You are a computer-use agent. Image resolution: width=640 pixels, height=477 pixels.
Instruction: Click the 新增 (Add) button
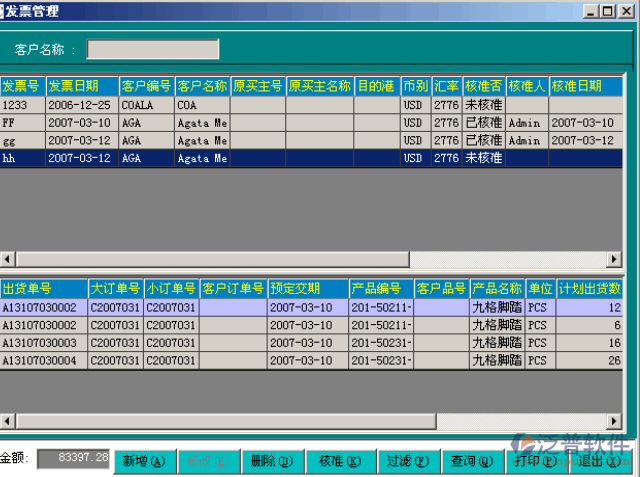(143, 461)
